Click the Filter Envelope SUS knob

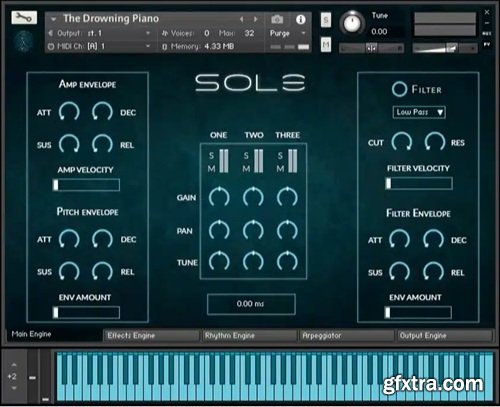click(x=399, y=271)
